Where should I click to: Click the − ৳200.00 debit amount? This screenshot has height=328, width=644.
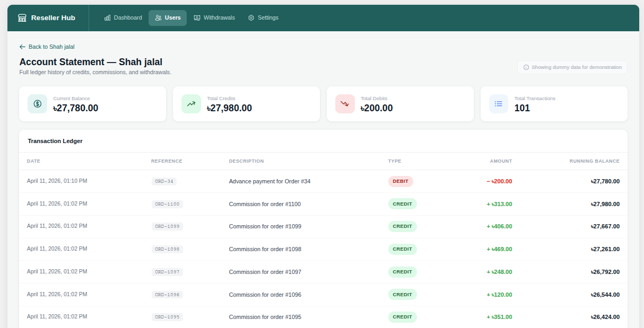[499, 181]
